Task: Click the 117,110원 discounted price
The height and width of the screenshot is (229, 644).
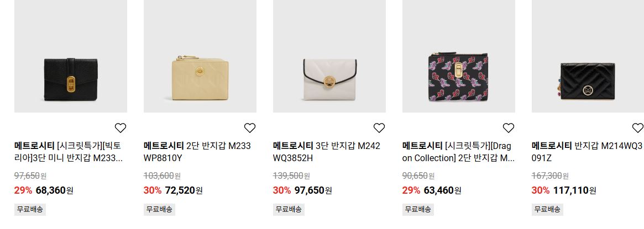Action: 574,190
